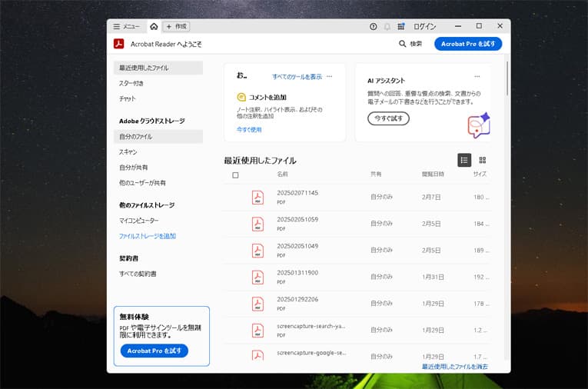Open the recommended tools card three-dot menu
The height and width of the screenshot is (389, 588).
click(x=330, y=77)
